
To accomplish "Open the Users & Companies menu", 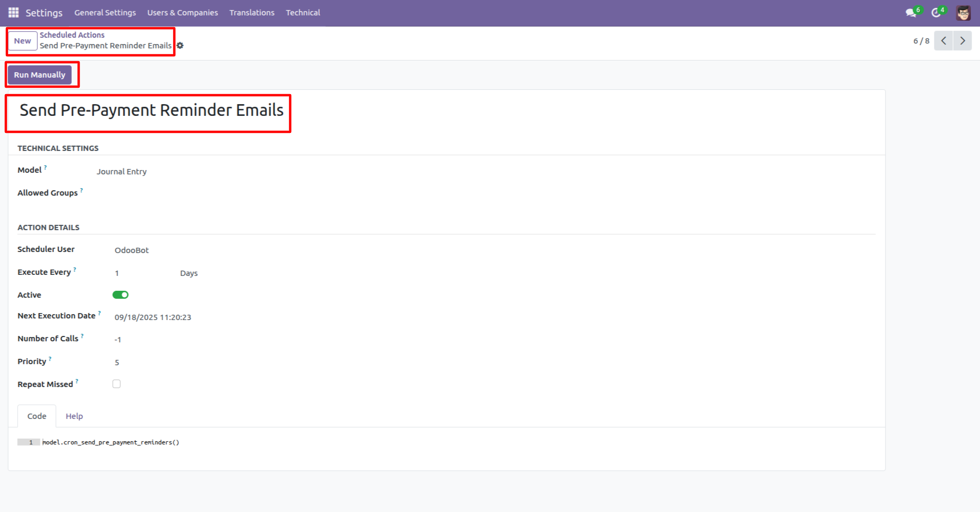I will [x=182, y=13].
